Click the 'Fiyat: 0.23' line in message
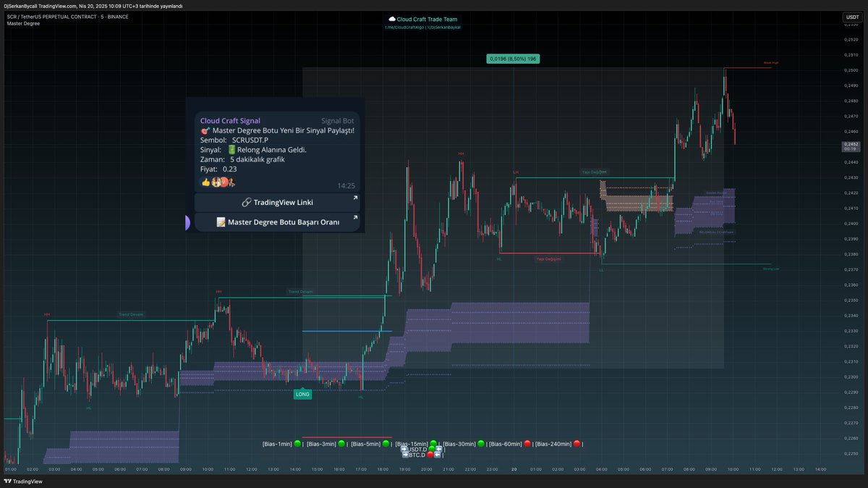Image resolution: width=868 pixels, height=488 pixels. pyautogui.click(x=218, y=169)
